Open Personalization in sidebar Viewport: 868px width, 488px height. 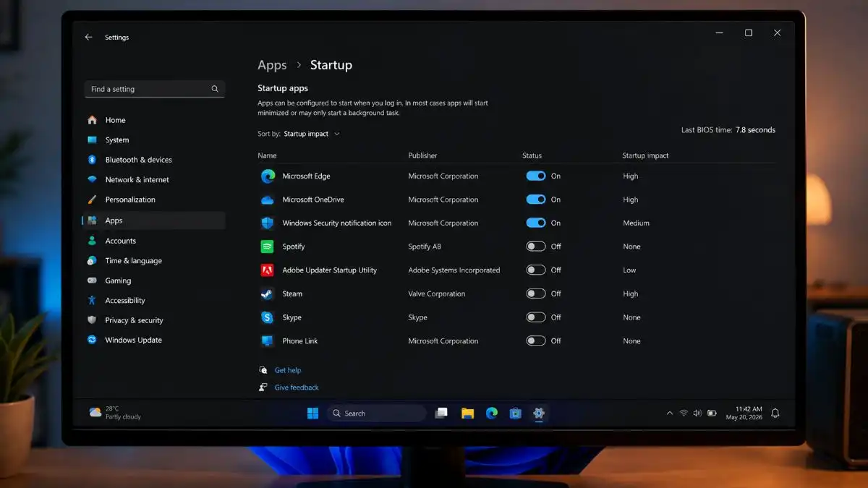point(154,200)
